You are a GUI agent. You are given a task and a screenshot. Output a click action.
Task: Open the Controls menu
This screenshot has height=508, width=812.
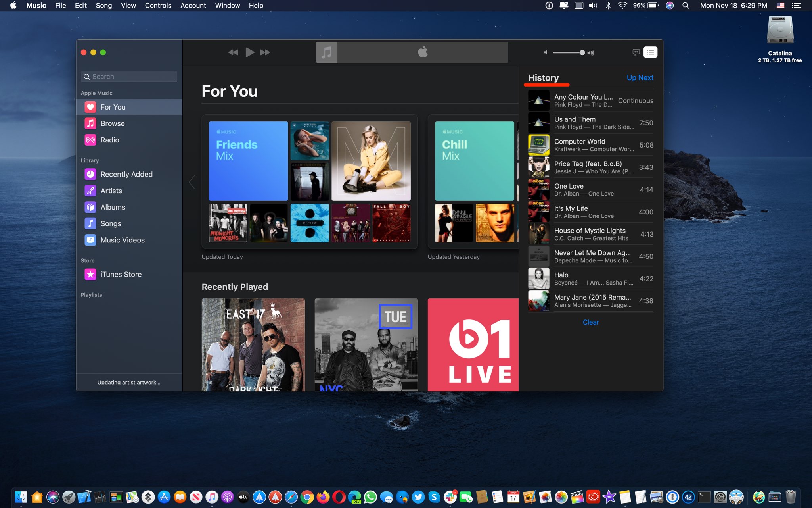point(158,6)
